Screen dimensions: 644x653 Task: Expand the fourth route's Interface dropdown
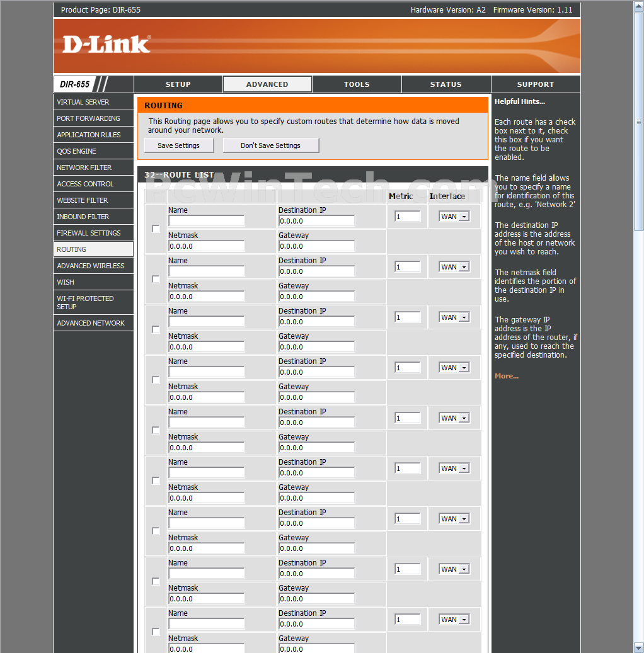tap(454, 368)
